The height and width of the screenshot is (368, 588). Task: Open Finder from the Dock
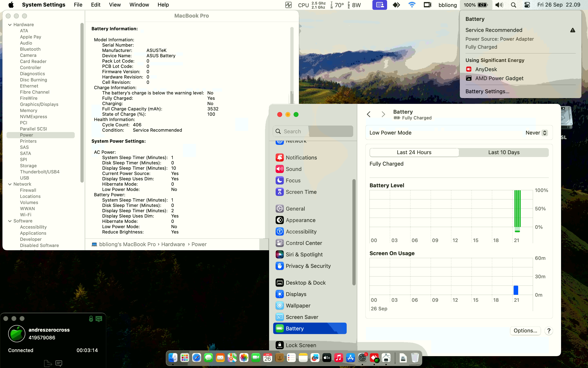click(x=173, y=358)
